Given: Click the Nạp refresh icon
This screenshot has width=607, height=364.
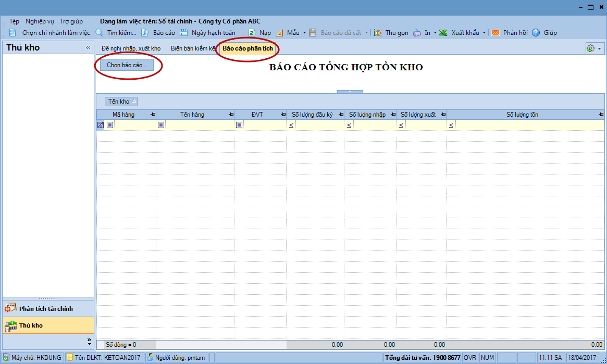Looking at the screenshot, I should 252,33.
